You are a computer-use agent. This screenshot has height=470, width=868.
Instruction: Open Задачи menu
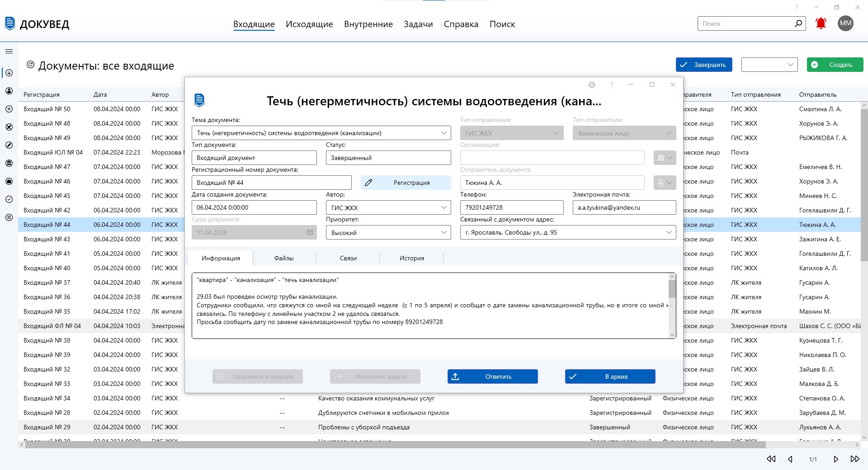(x=418, y=24)
